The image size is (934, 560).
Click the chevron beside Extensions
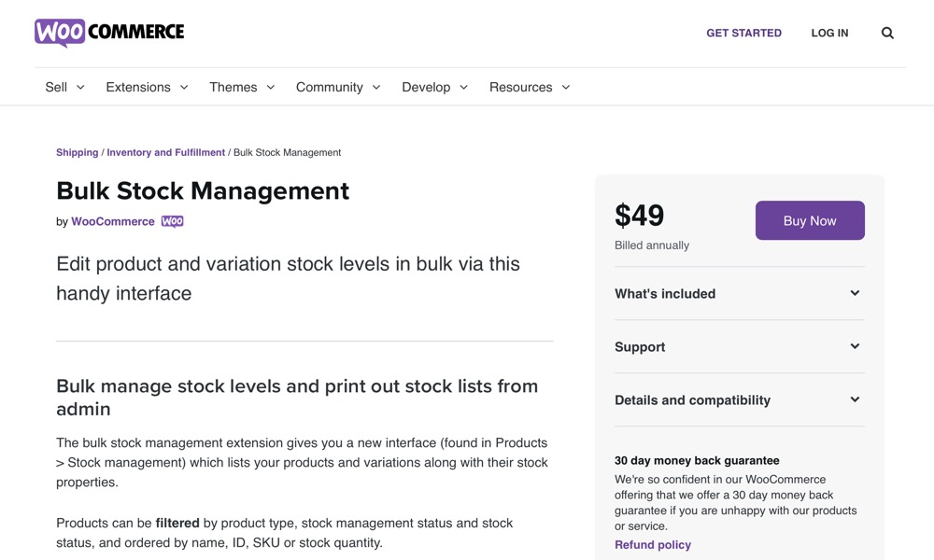click(184, 88)
